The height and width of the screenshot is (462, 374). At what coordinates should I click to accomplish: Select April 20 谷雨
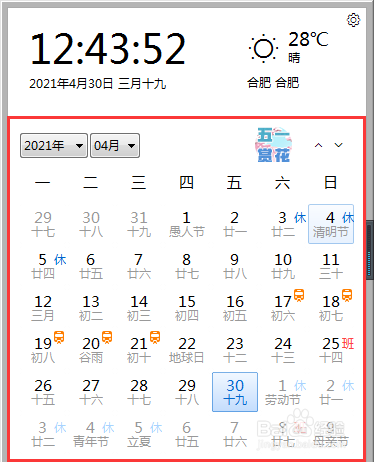tap(91, 350)
